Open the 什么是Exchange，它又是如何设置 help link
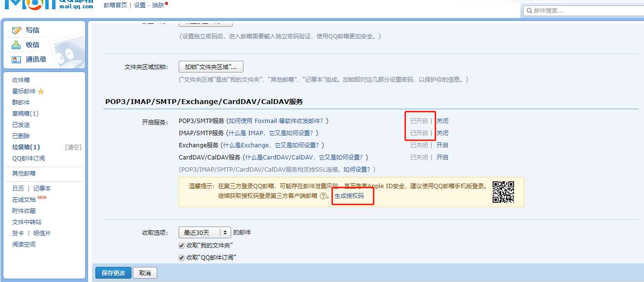The image size is (644, 282). point(270,145)
